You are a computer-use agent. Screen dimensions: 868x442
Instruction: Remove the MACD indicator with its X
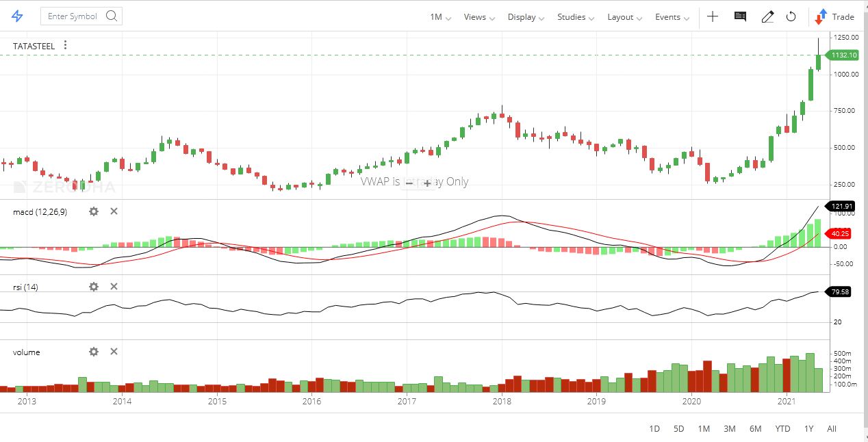(x=114, y=211)
